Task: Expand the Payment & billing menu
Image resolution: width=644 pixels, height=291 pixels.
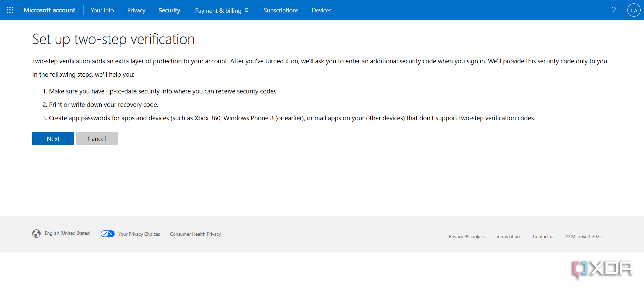Action: point(222,10)
